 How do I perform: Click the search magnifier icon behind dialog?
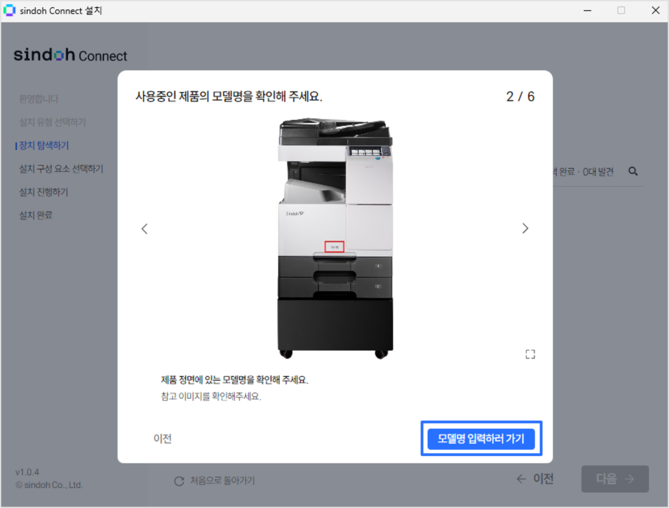click(633, 171)
